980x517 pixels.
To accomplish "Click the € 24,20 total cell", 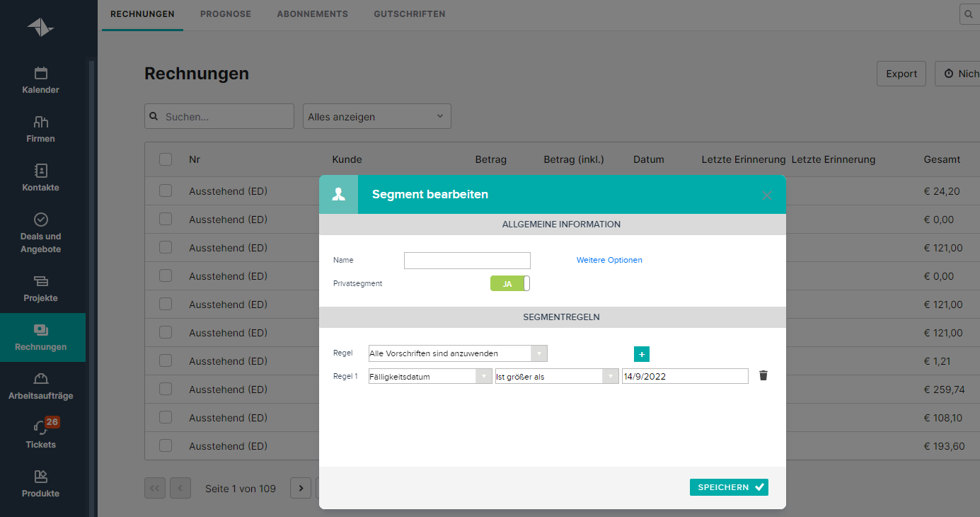I will [x=942, y=191].
